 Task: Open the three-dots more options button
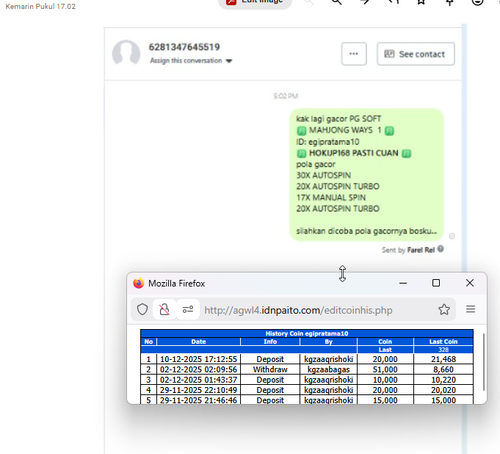pos(354,54)
